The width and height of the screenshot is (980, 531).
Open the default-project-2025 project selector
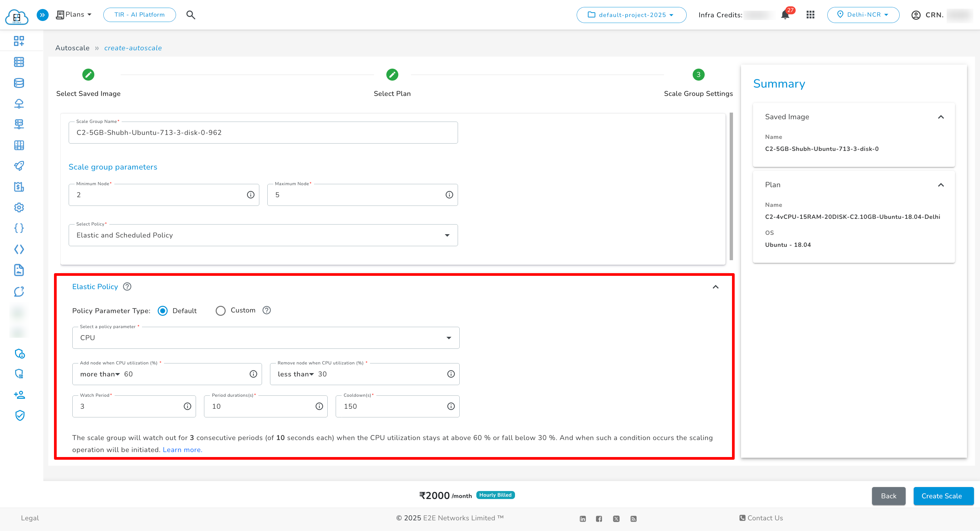click(x=631, y=15)
